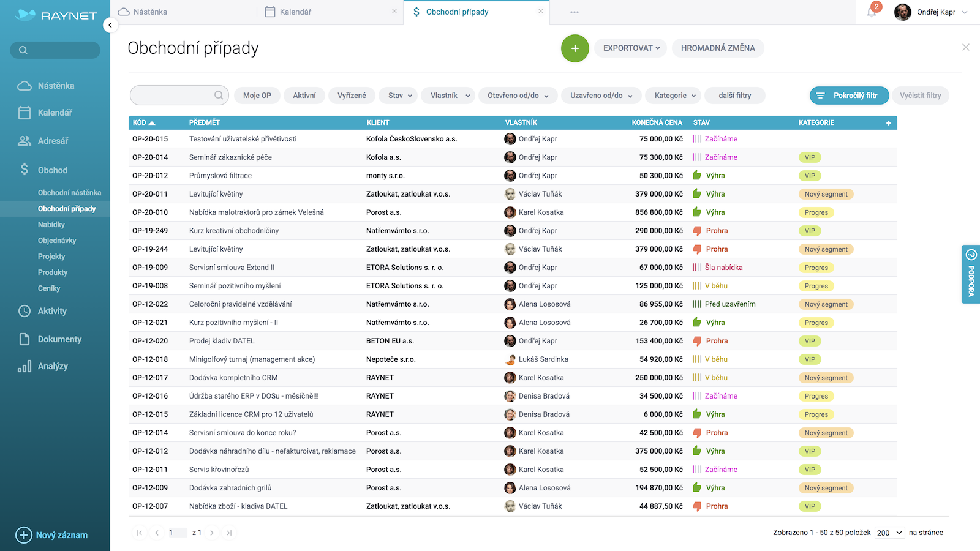Click the green plus add button

[x=575, y=48]
